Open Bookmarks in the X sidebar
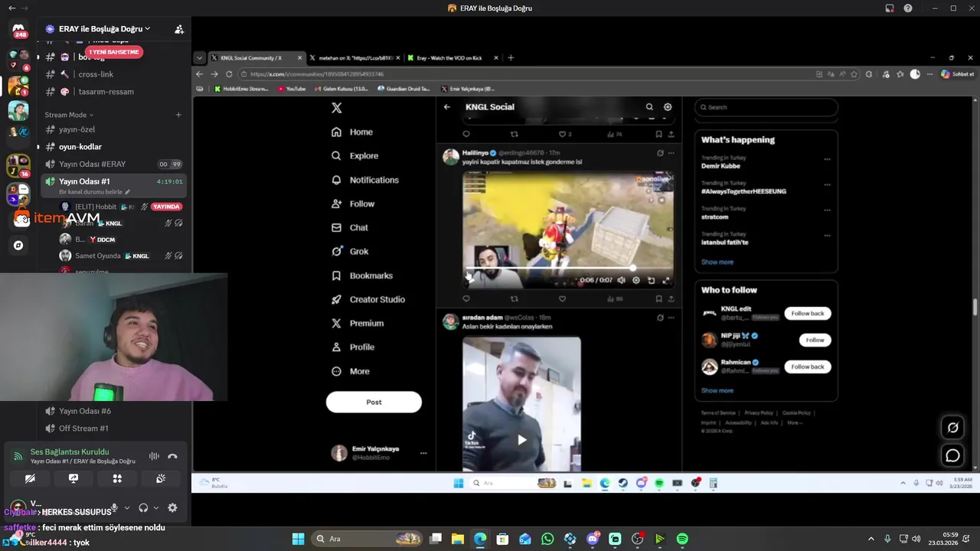This screenshot has width=980, height=551. coord(362,275)
